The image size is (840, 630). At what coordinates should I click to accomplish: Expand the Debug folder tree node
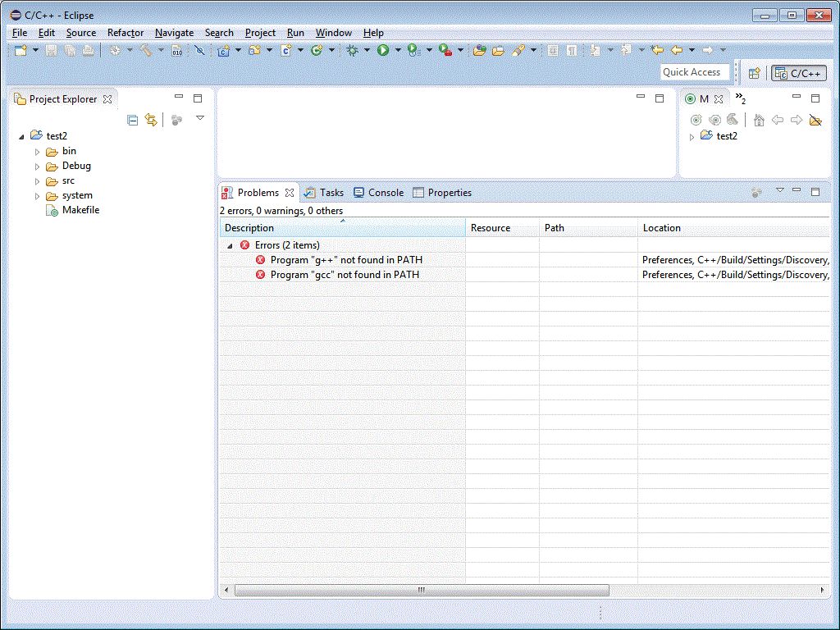[x=37, y=167]
